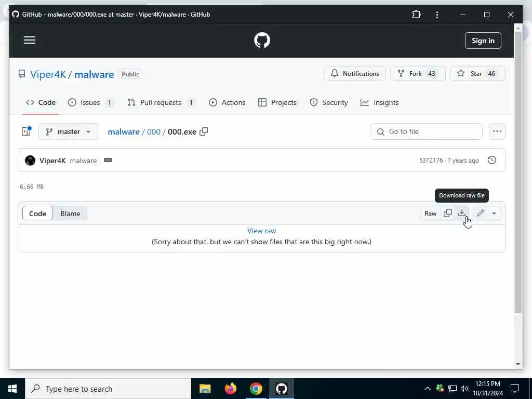This screenshot has height=399, width=532.
Task: Go to GitHub home via Octocat logo
Action: pos(262,41)
